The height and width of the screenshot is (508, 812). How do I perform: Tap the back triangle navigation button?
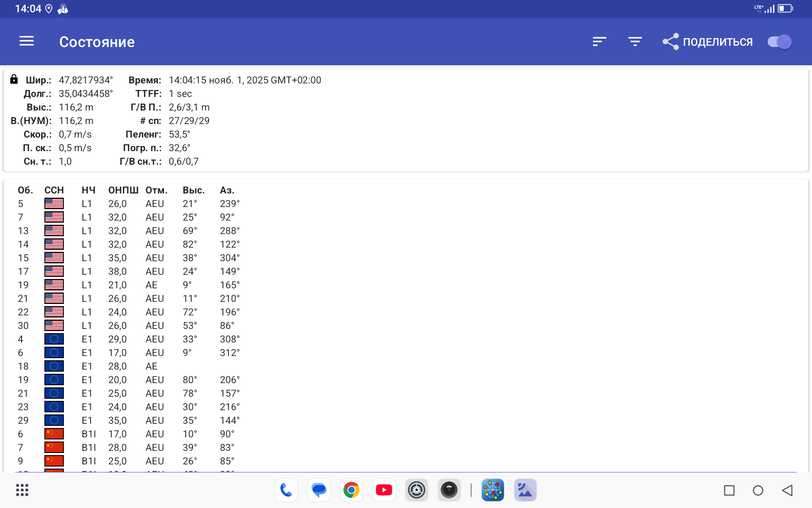(x=787, y=490)
